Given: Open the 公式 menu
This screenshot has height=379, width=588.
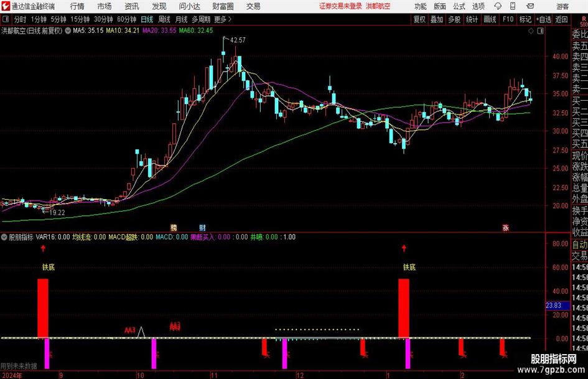Looking at the screenshot, I should [x=459, y=6].
